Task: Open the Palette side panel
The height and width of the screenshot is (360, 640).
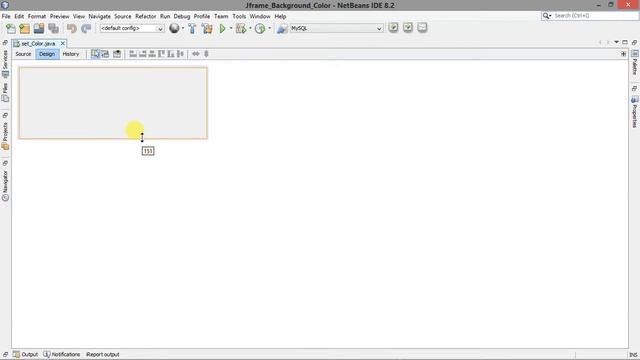Action: pos(635,63)
